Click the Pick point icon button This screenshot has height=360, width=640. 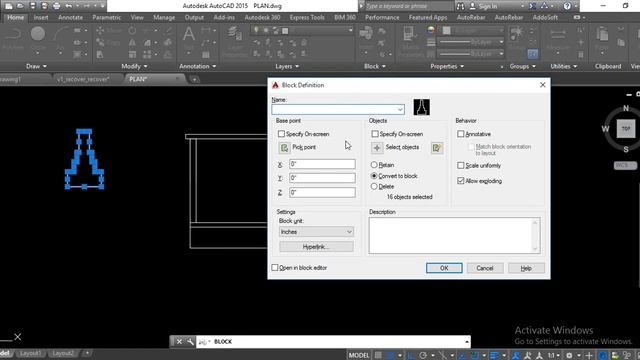point(284,147)
